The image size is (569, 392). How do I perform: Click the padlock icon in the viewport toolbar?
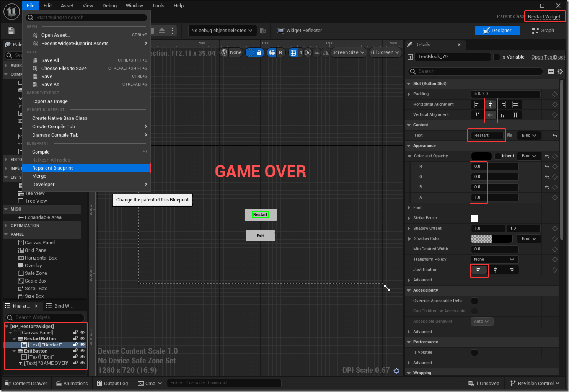pyautogui.click(x=259, y=52)
